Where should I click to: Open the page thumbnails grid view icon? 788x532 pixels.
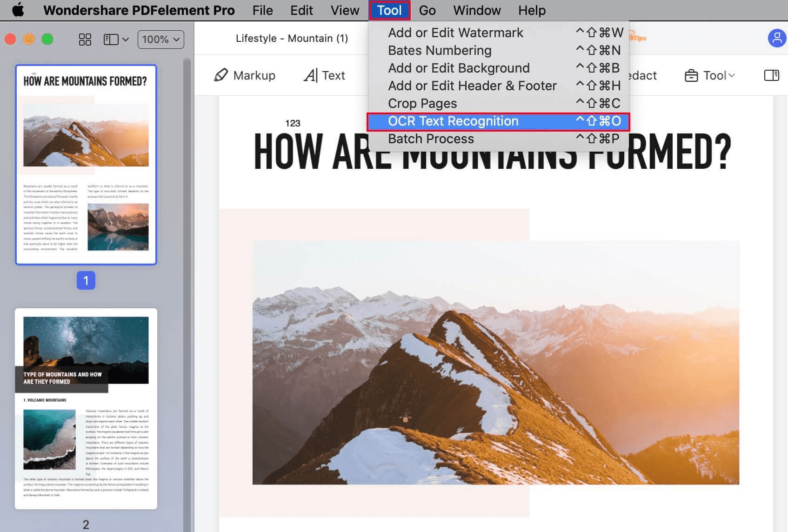85,39
